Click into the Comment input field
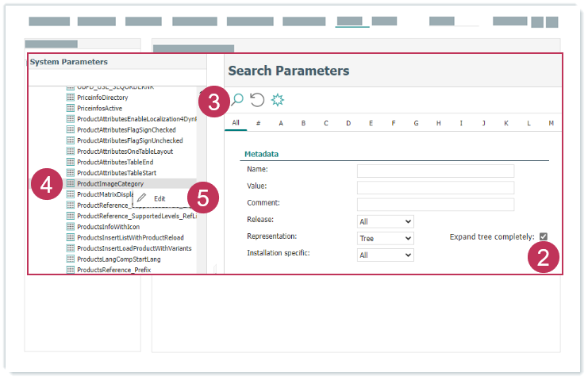588x380 pixels. click(435, 205)
